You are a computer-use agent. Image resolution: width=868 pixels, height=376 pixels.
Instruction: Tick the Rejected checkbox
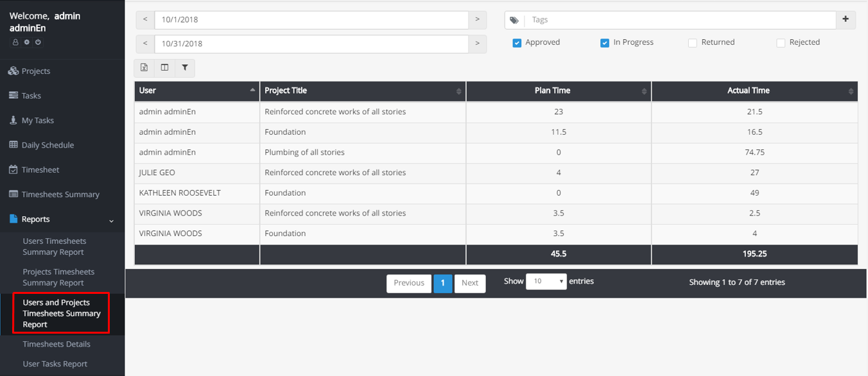(x=781, y=43)
